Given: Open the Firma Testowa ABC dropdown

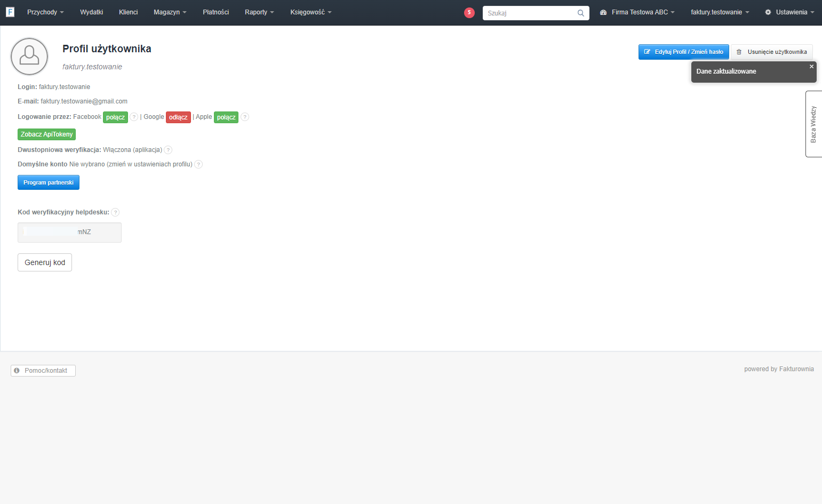Looking at the screenshot, I should [x=637, y=12].
